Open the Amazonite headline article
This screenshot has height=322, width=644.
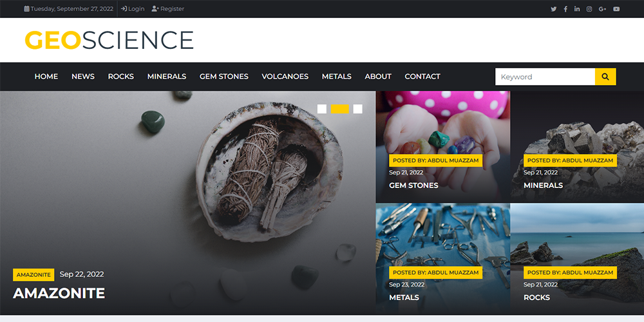(x=59, y=294)
